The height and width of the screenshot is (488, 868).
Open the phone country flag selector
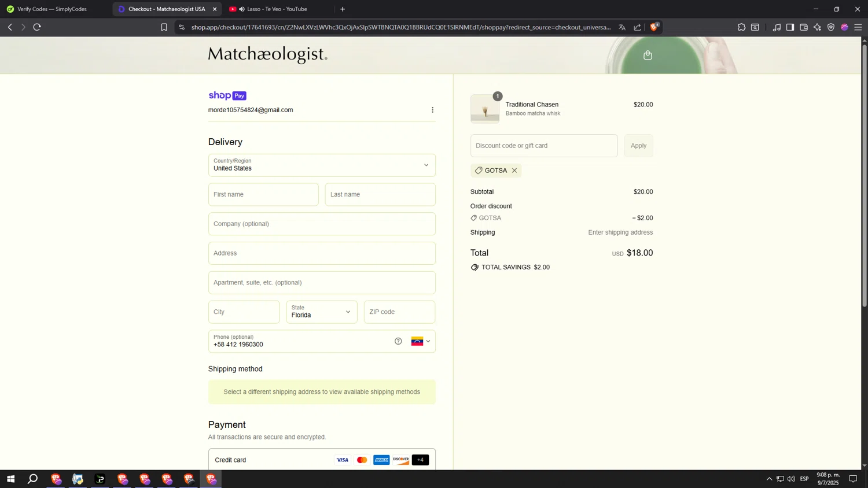pyautogui.click(x=421, y=341)
